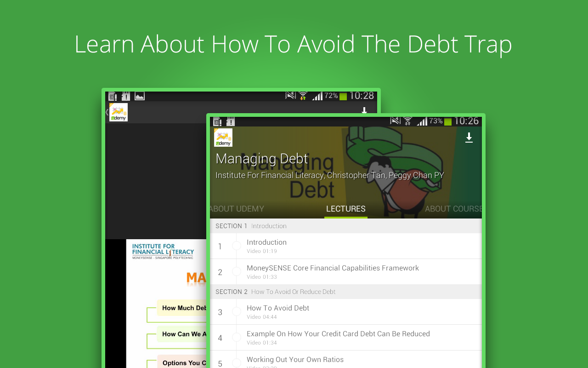Toggle completion circle for MoneySENSE lecture

pos(237,272)
